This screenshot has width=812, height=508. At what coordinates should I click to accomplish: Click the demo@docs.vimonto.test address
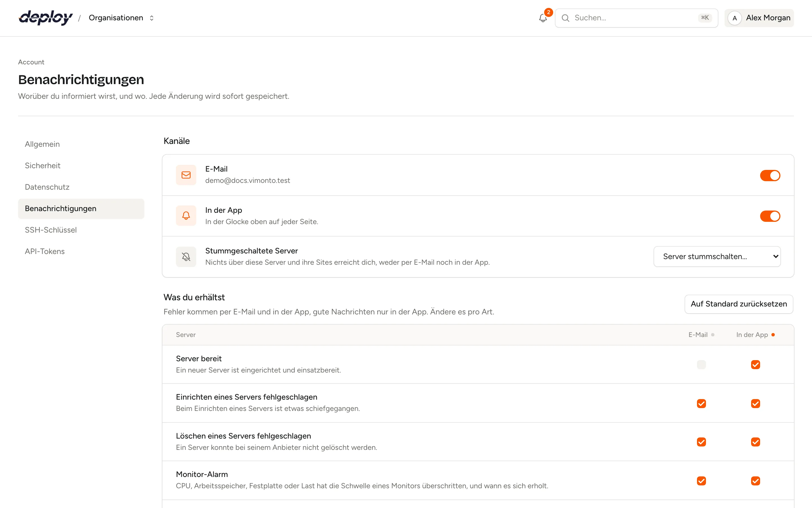[248, 180]
